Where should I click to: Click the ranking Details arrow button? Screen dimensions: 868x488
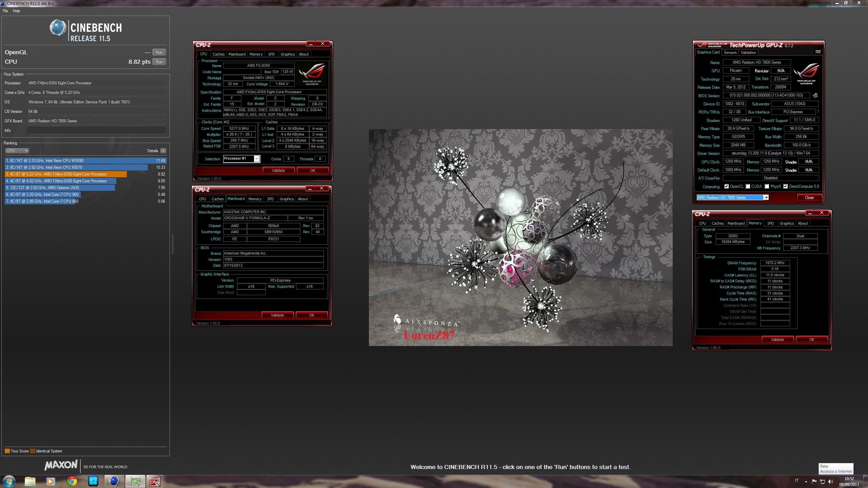[163, 151]
